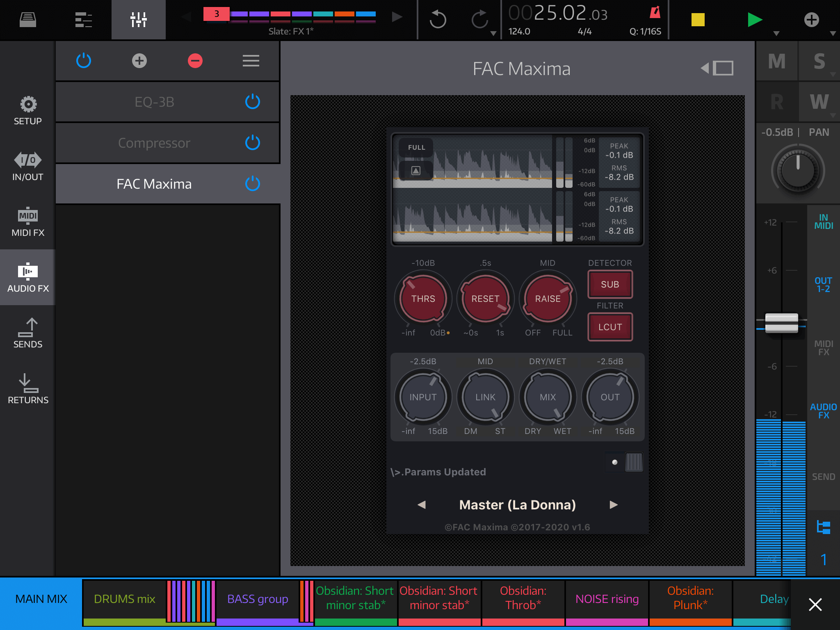Click the R automation read button
Image resolution: width=840 pixels, height=630 pixels.
pyautogui.click(x=777, y=102)
